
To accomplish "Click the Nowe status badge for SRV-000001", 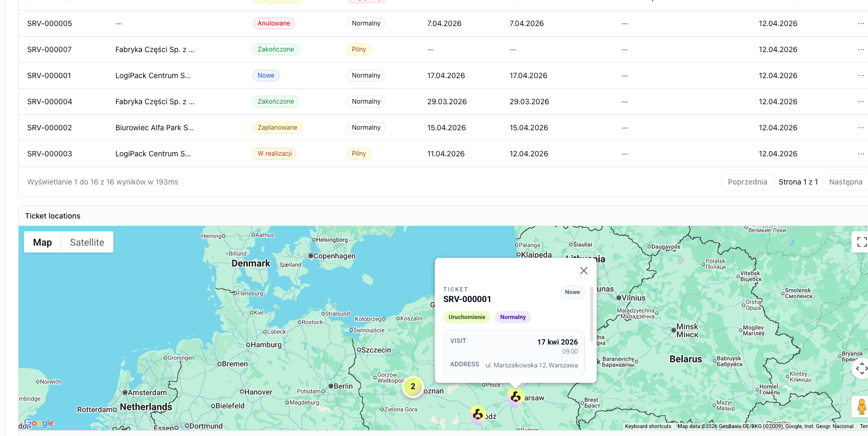I will click(x=266, y=76).
